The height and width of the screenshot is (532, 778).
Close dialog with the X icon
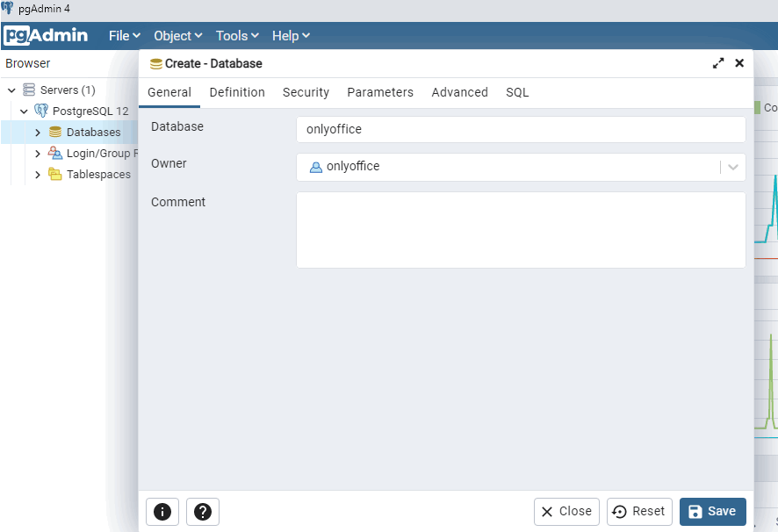click(739, 63)
